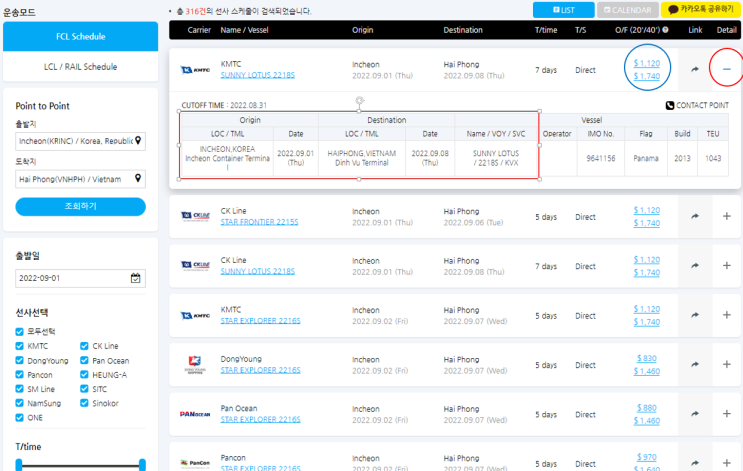Uncheck the Pan Ocean carrier checkbox
This screenshot has width=743, height=471.
coord(84,360)
